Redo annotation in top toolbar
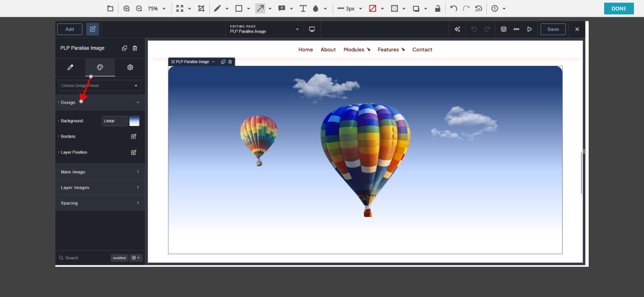Screen dimensions: 644x297 [466, 8]
